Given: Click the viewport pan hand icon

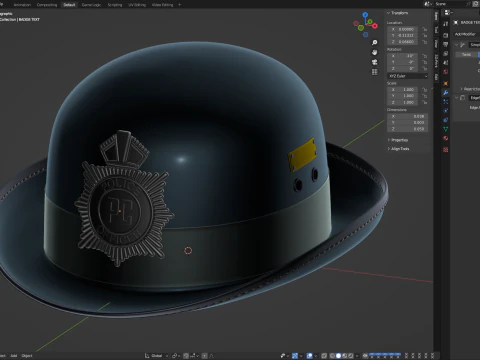Looking at the screenshot, I should tap(375, 52).
